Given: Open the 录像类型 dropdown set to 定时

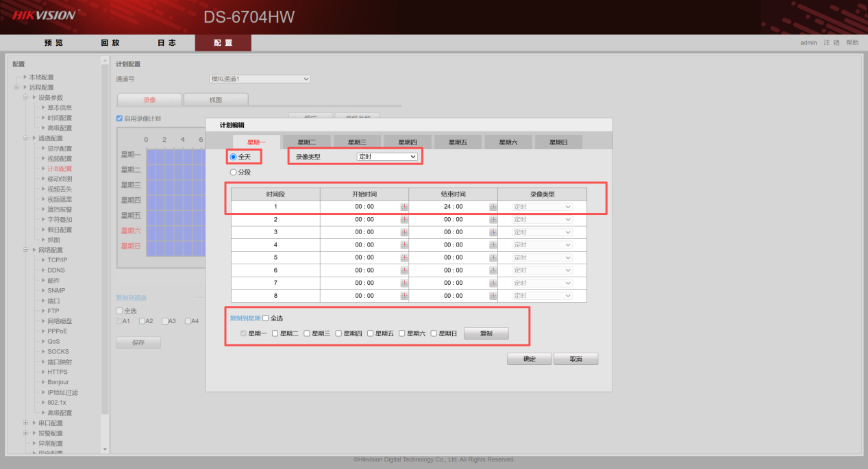Looking at the screenshot, I should point(387,157).
